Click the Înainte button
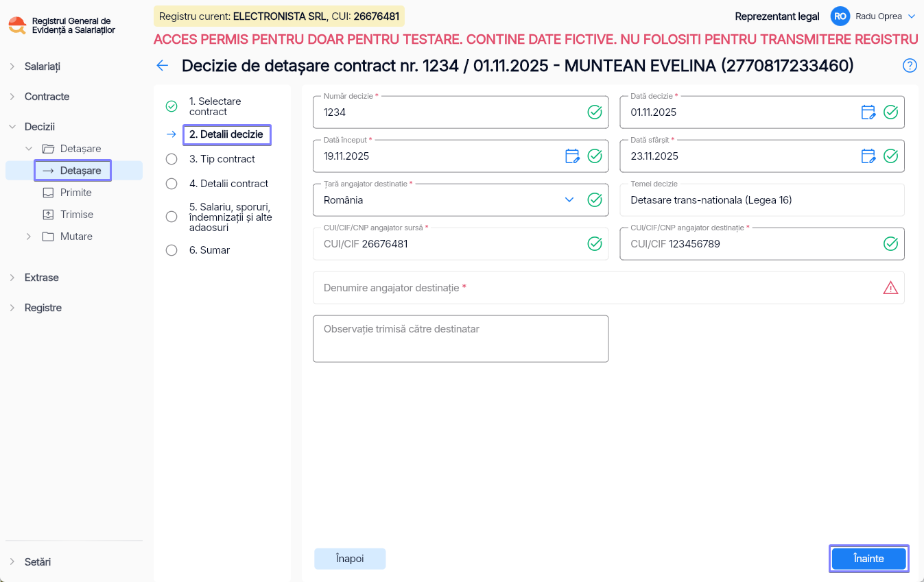 coord(869,559)
